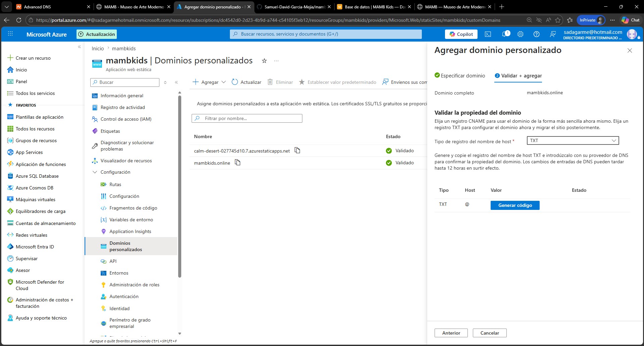
Task: Open the Envíenos sus comentarios link
Action: 405,82
